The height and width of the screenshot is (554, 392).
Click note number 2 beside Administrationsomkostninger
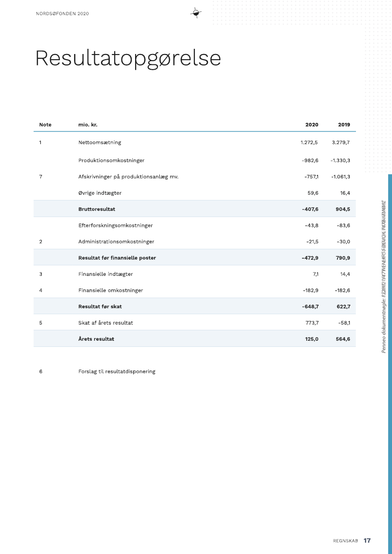41,242
